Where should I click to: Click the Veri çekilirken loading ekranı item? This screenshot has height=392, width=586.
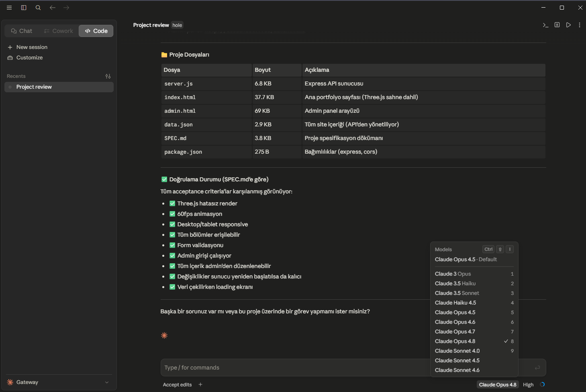[x=215, y=287]
